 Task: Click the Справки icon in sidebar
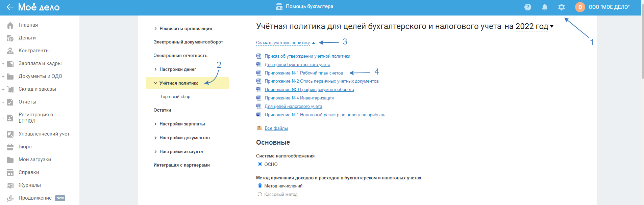(x=10, y=173)
